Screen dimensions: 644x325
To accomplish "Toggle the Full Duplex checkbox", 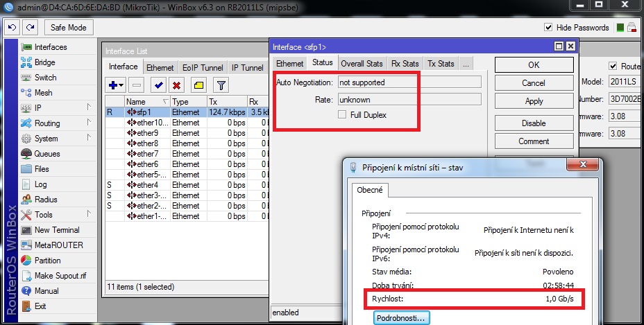I will click(342, 115).
